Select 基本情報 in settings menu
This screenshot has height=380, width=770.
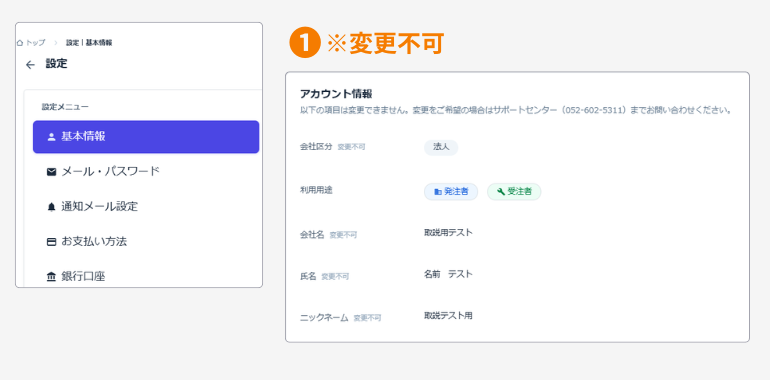coord(146,137)
